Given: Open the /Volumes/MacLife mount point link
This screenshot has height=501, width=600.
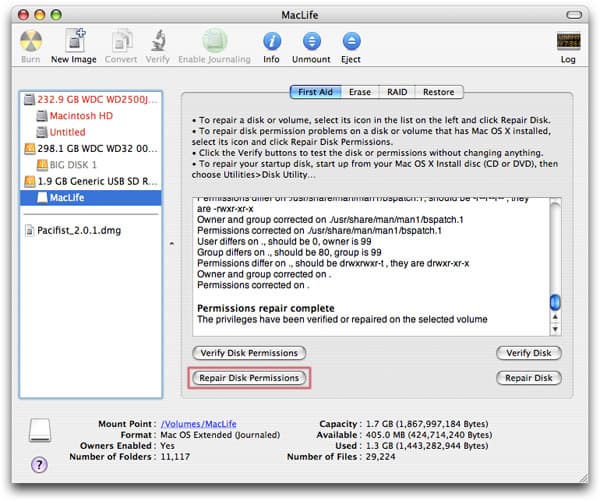Looking at the screenshot, I should [x=199, y=424].
